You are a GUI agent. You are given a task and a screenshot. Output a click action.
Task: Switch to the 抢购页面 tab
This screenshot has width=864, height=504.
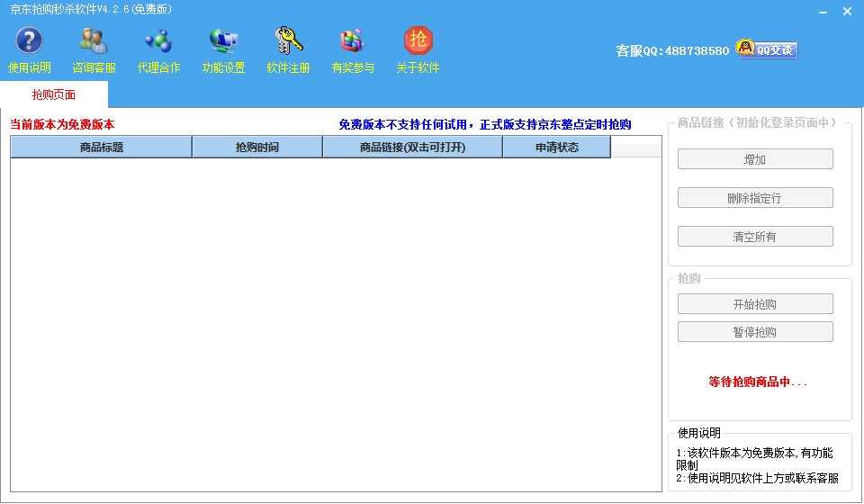(54, 94)
